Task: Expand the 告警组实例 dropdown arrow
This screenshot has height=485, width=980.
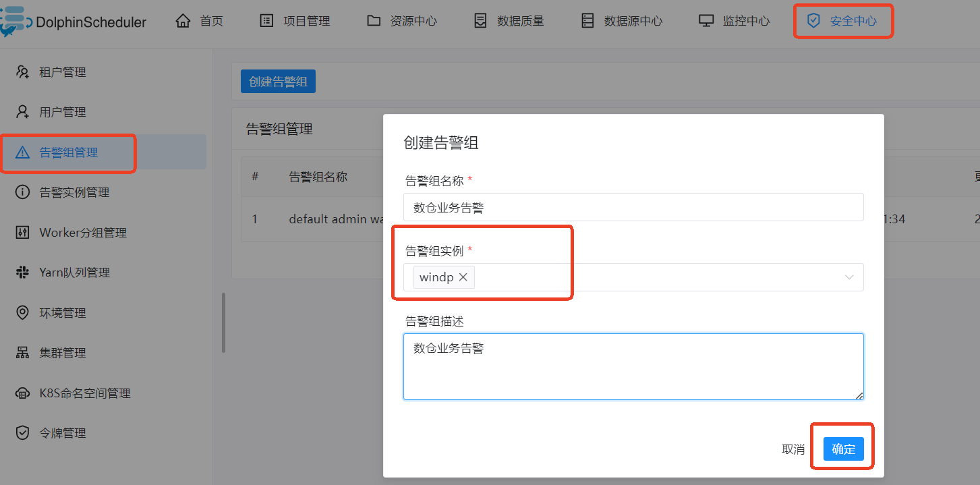Action: (x=849, y=277)
